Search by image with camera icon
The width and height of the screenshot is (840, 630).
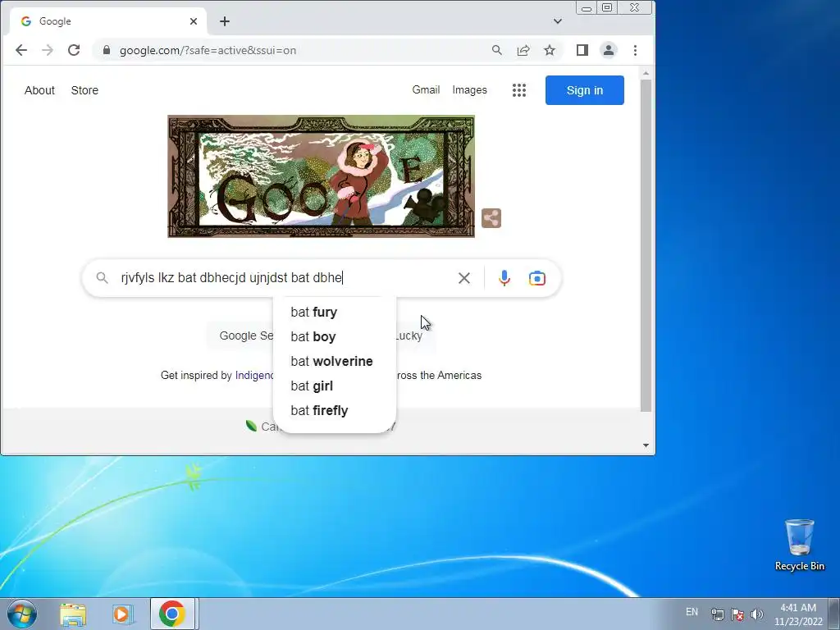[536, 278]
